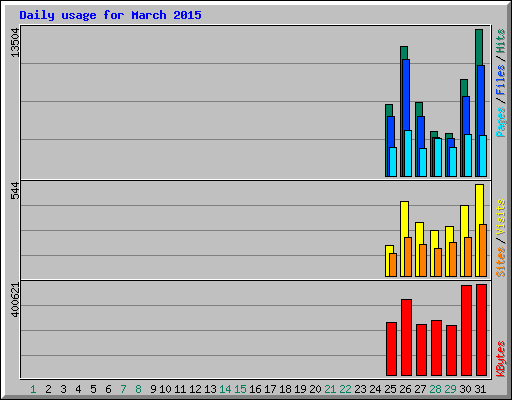Click day label 22 on the x-axis
Image resolution: width=512 pixels, height=400 pixels.
pyautogui.click(x=345, y=389)
